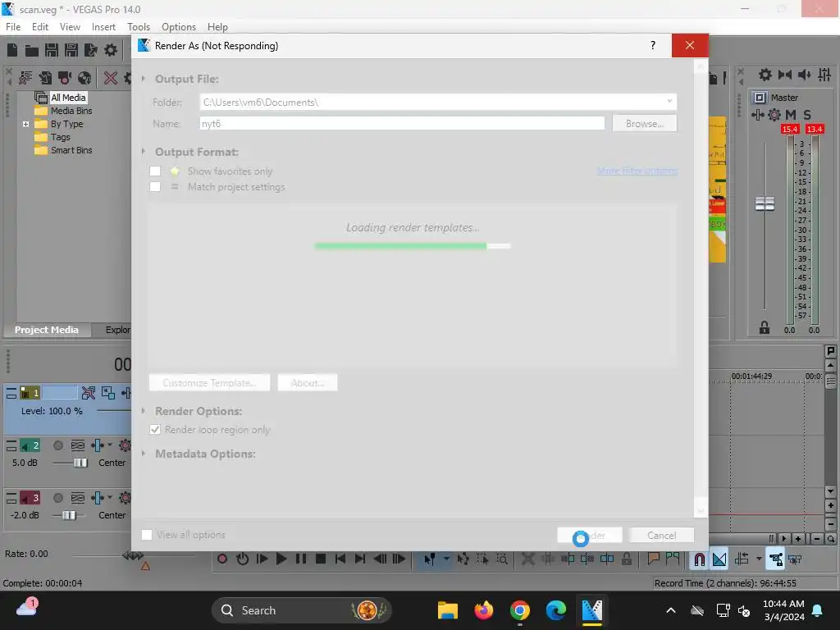
Task: Click the Lock Event padlock icon
Action: point(626,559)
